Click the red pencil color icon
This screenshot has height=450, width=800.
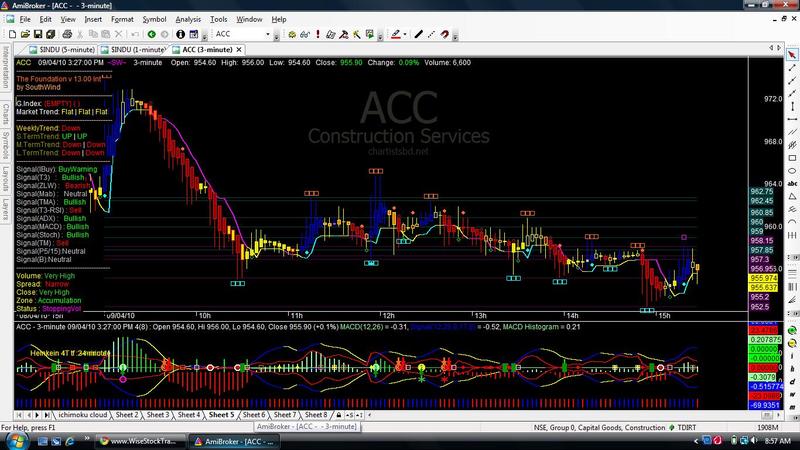point(395,34)
